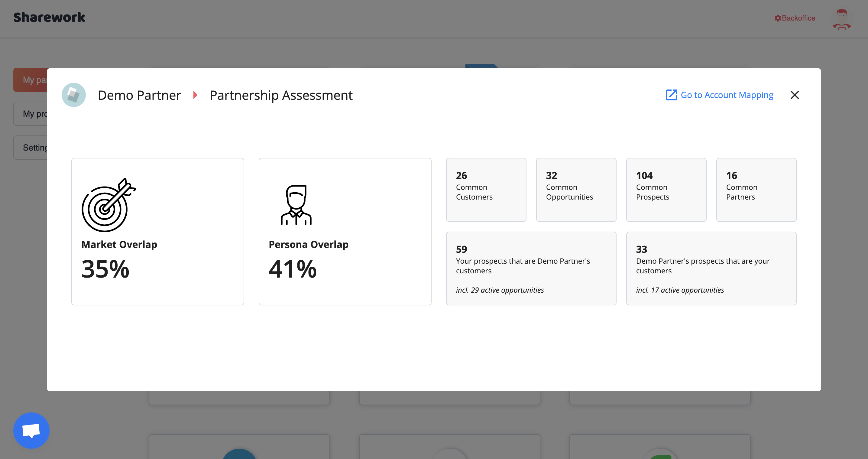The width and height of the screenshot is (868, 459).
Task: Click the Backoffice gear icon
Action: pos(778,18)
